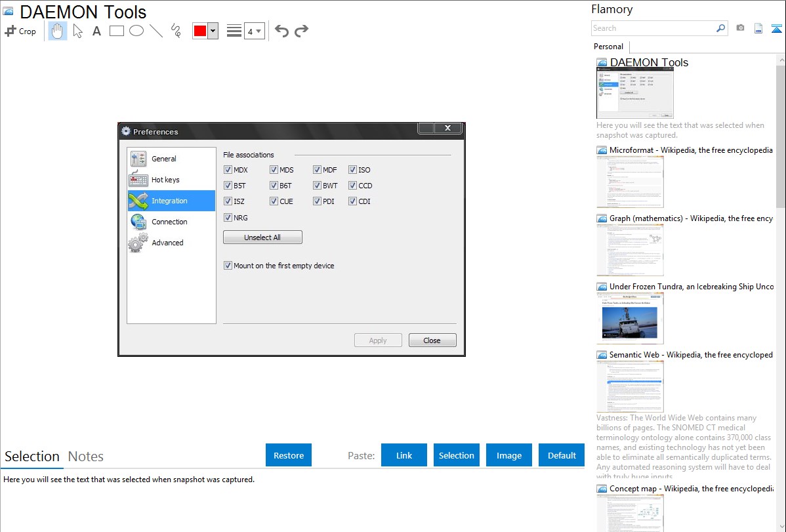The height and width of the screenshot is (532, 786).
Task: Uncheck the MDX file association
Action: click(x=228, y=170)
